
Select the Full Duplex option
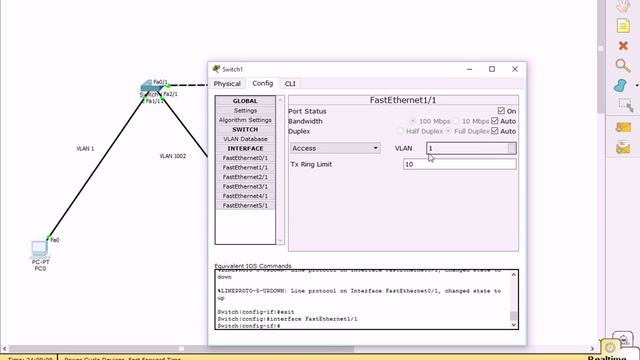pyautogui.click(x=448, y=131)
